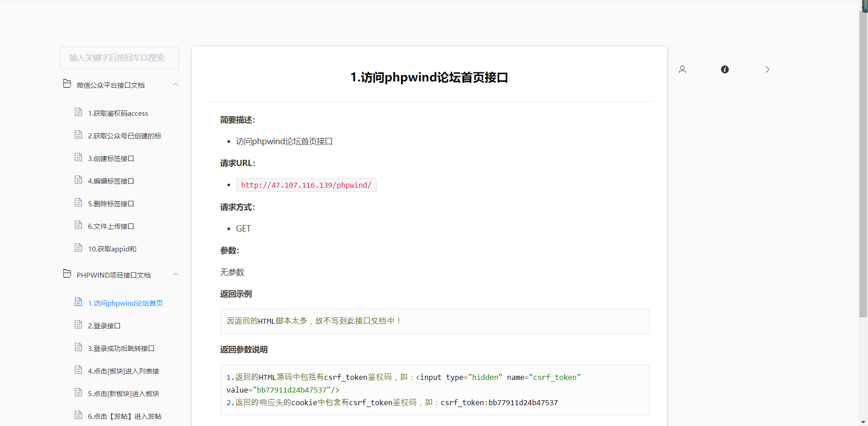Click the folder icon beside PHPWIND项目接口文档

tap(66, 274)
